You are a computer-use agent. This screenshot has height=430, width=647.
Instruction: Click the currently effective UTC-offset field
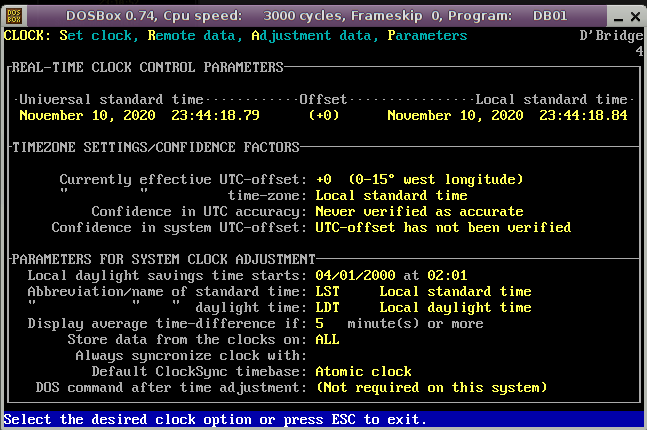419,179
